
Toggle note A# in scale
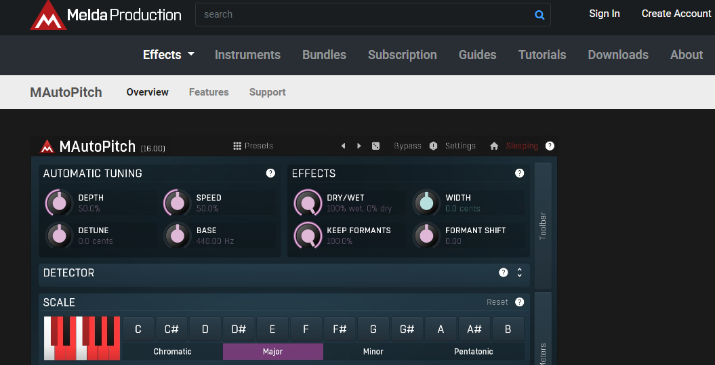474,329
